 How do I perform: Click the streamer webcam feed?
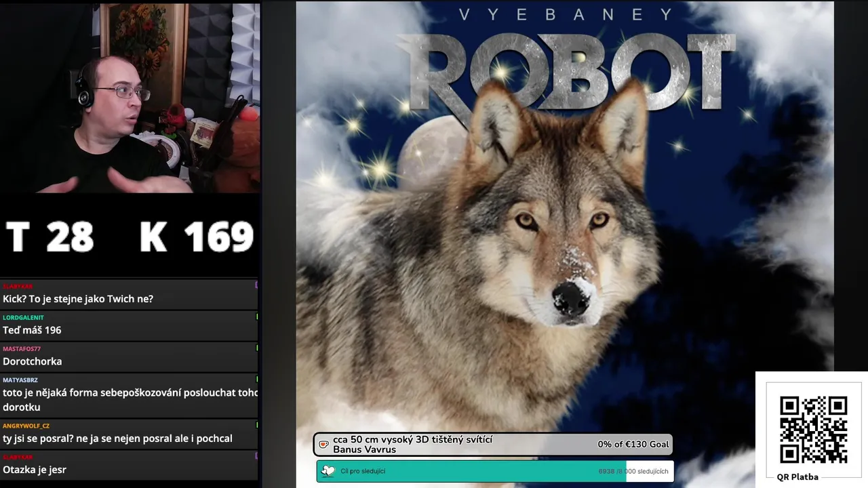(x=130, y=98)
